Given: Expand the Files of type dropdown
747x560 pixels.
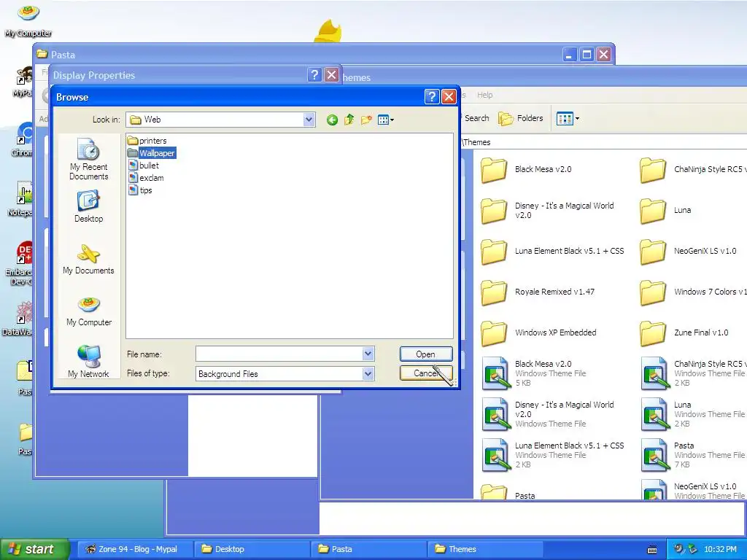Looking at the screenshot, I should coord(368,374).
